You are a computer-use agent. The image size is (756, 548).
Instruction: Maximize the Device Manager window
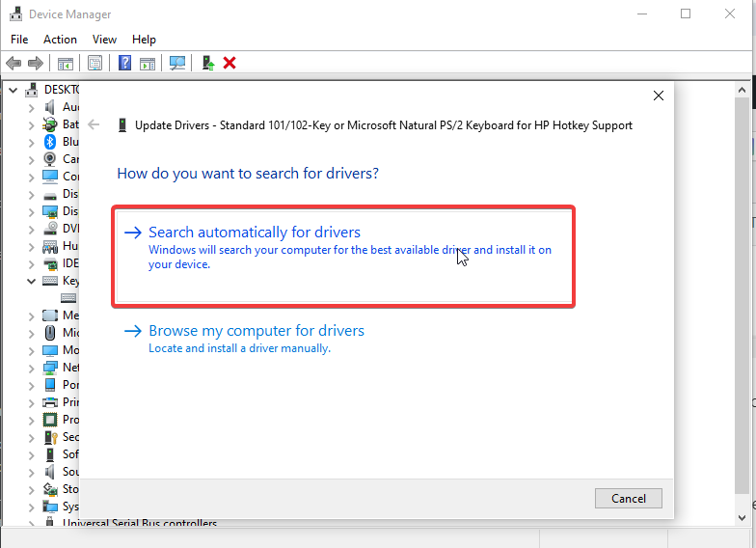(x=686, y=14)
